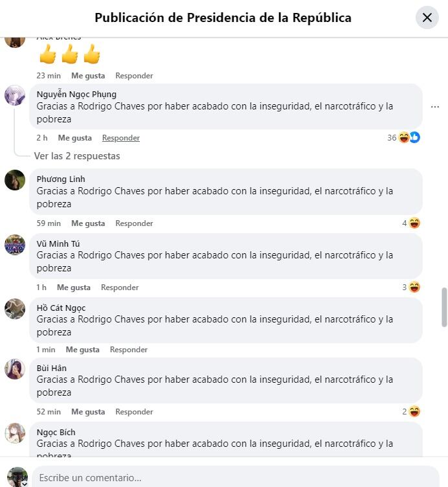View the 36 reactions on Nguyễn Ngọc Phụng's comment
The height and width of the screenshot is (487, 448).
pyautogui.click(x=403, y=137)
